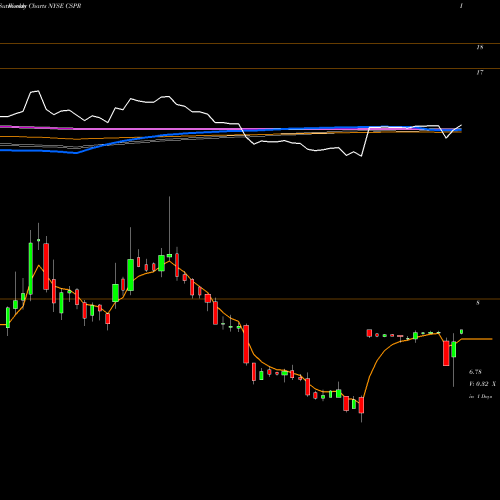This screenshot has width=500, height=500.
Task: Click the chart title text mentioning NYSE CSPR
Action: (x=41, y=6)
